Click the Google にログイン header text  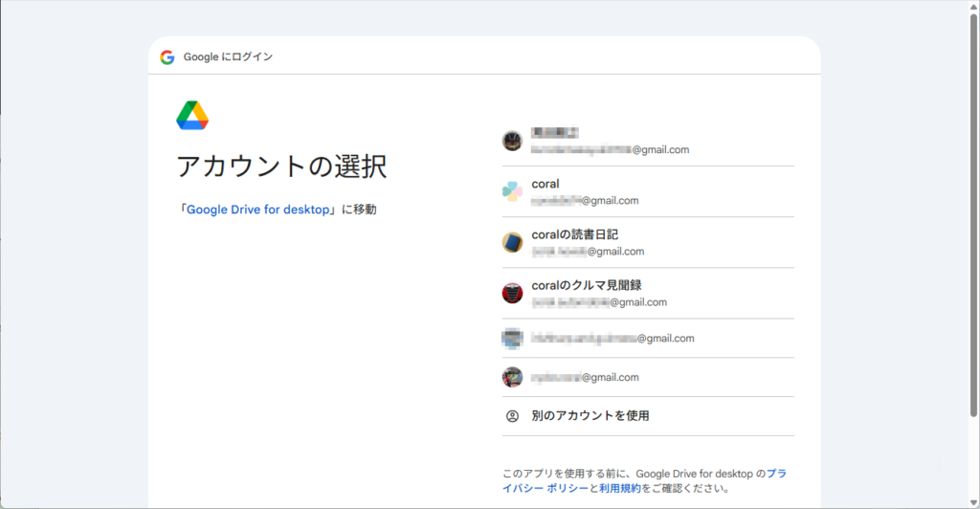(x=228, y=56)
